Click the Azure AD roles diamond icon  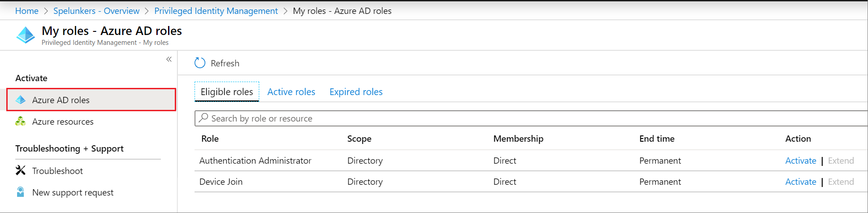[x=21, y=100]
